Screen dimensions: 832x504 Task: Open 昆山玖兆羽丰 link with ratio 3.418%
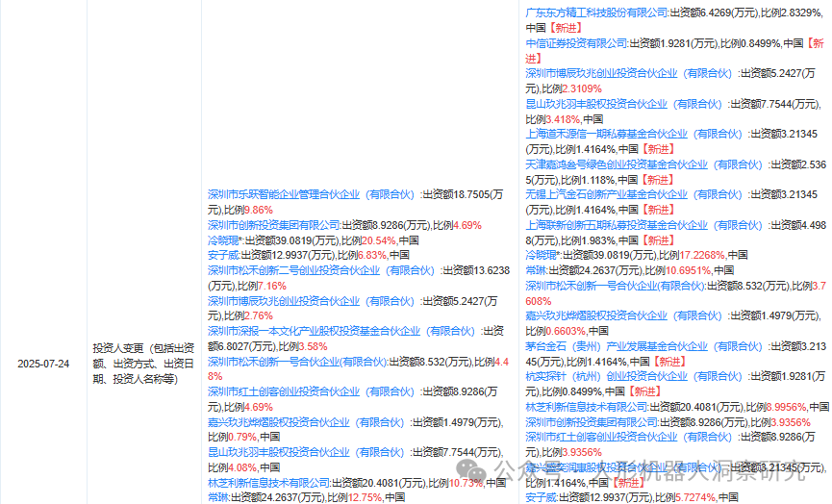point(623,104)
